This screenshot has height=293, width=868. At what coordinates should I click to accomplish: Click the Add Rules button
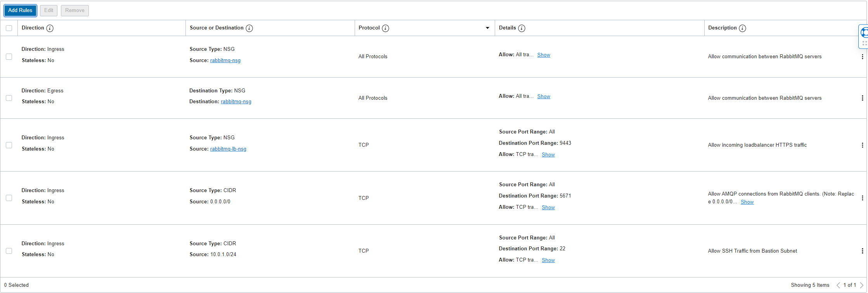pos(20,10)
